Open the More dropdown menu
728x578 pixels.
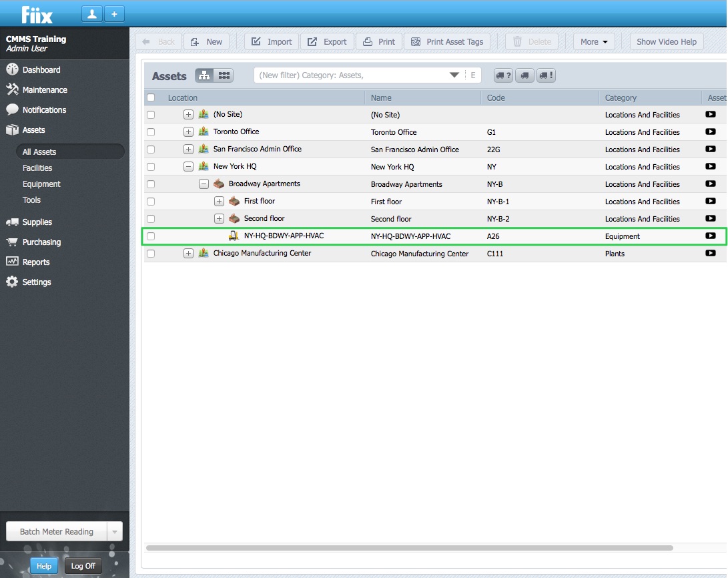[594, 42]
